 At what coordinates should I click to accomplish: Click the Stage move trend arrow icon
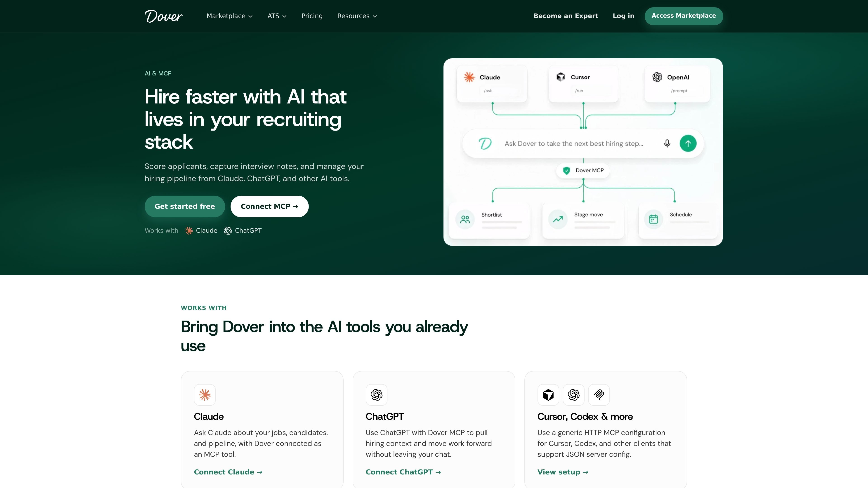pyautogui.click(x=558, y=220)
